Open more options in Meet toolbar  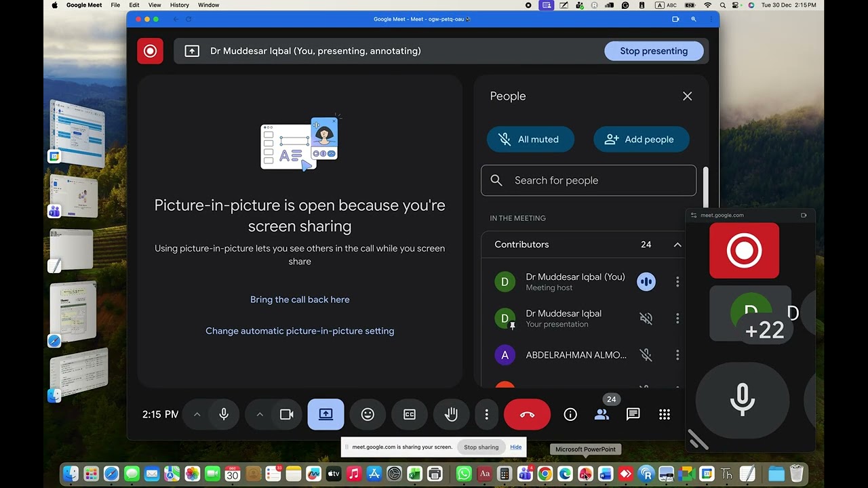[x=486, y=414]
